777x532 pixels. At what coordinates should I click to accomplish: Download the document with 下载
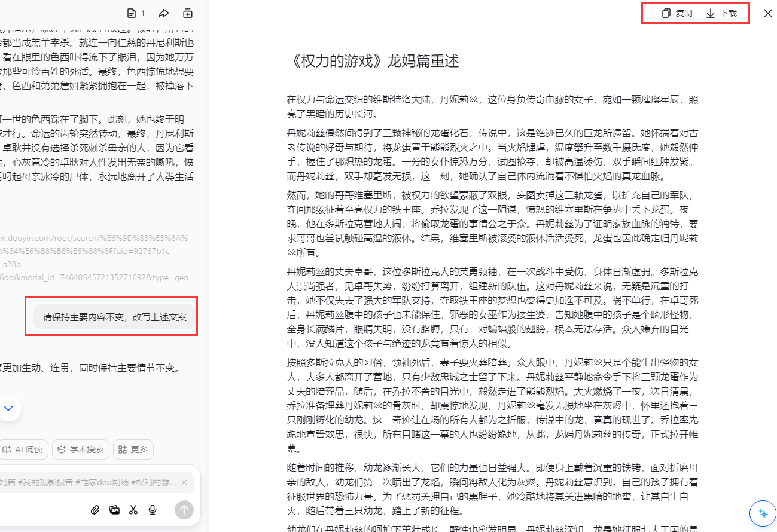tap(721, 13)
